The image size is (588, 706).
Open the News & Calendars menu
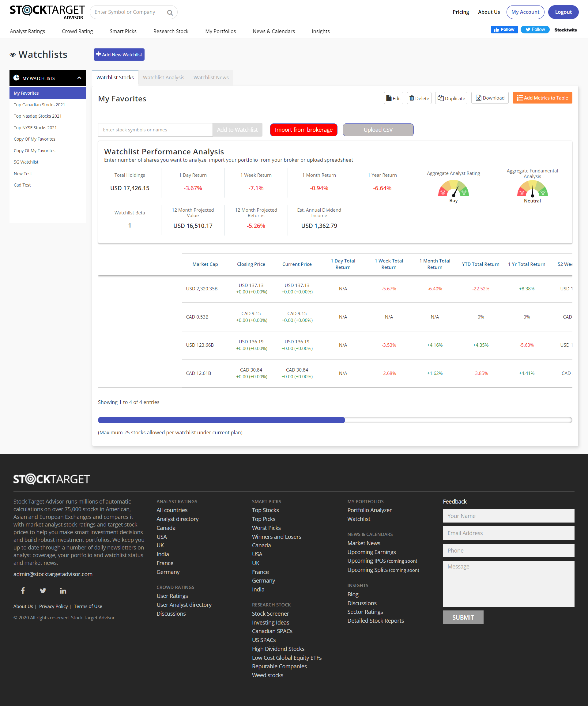tap(274, 31)
